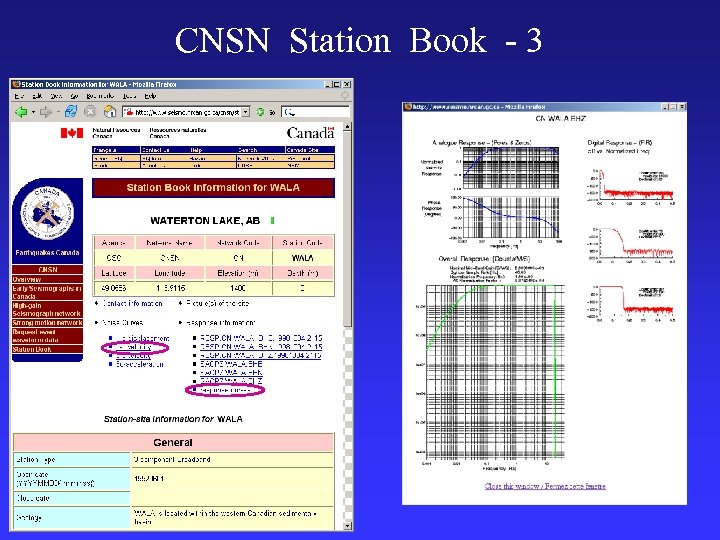720x540 pixels.
Task: Open the Go menu in Firefox
Action: (x=74, y=96)
